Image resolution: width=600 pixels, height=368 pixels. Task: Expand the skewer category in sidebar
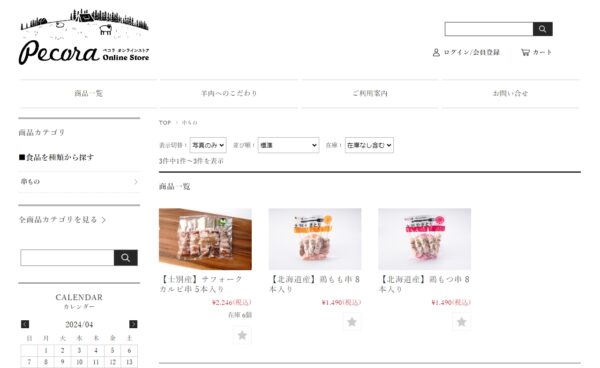point(79,182)
